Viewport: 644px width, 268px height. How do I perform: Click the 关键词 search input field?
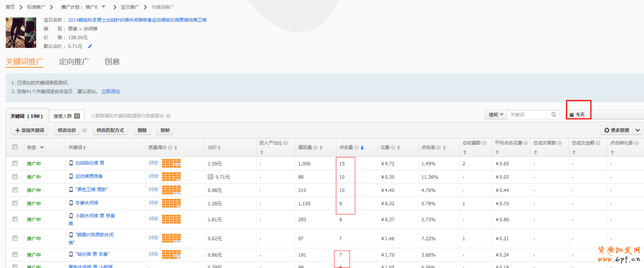point(529,115)
